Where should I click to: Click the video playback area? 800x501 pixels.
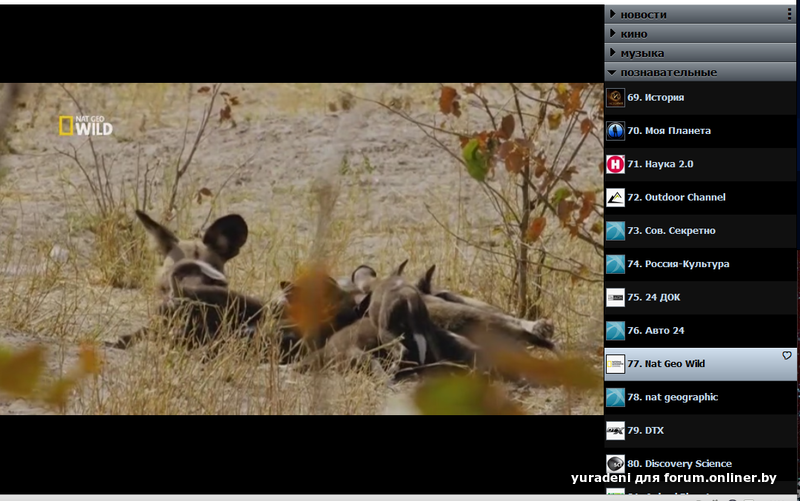coord(302,249)
